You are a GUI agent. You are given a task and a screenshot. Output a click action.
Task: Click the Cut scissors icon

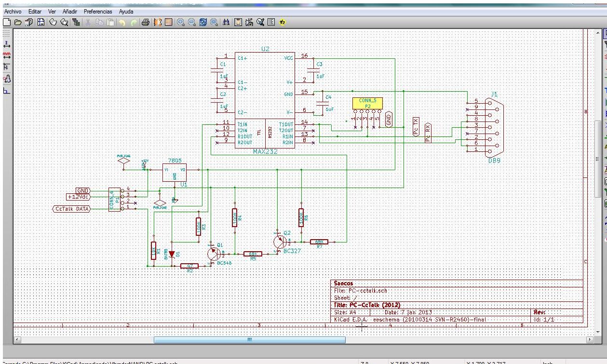[88, 22]
